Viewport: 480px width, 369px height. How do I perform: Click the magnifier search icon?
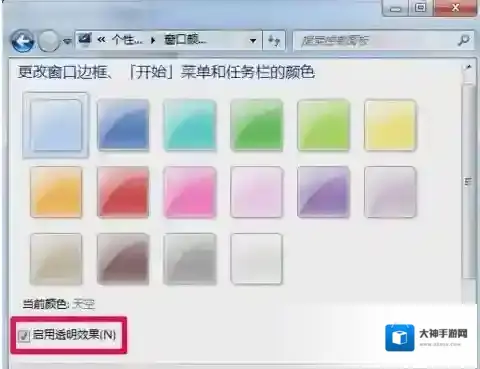click(x=464, y=40)
